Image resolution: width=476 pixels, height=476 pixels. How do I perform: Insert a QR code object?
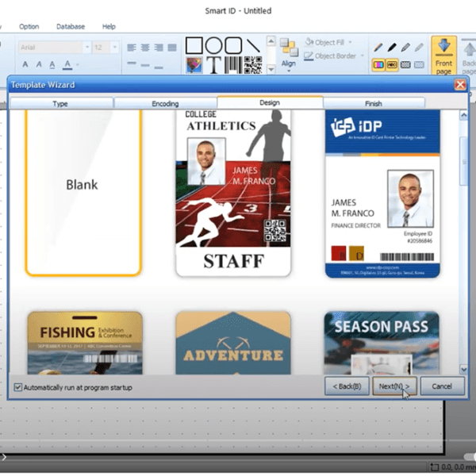click(253, 65)
